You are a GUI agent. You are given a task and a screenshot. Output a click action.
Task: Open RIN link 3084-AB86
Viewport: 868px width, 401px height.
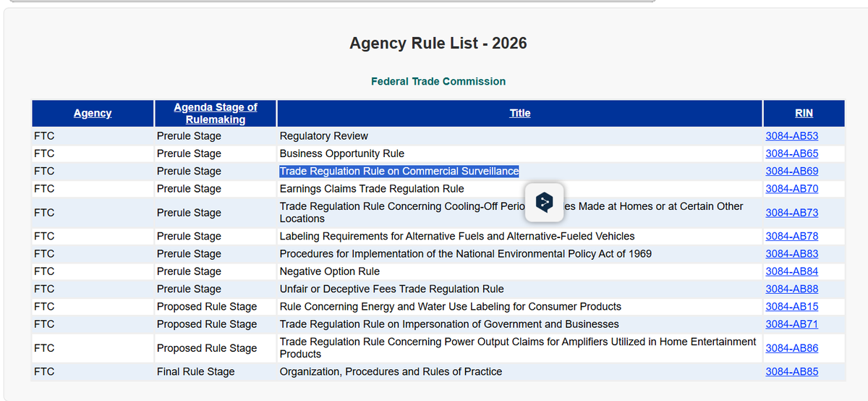pyautogui.click(x=792, y=348)
